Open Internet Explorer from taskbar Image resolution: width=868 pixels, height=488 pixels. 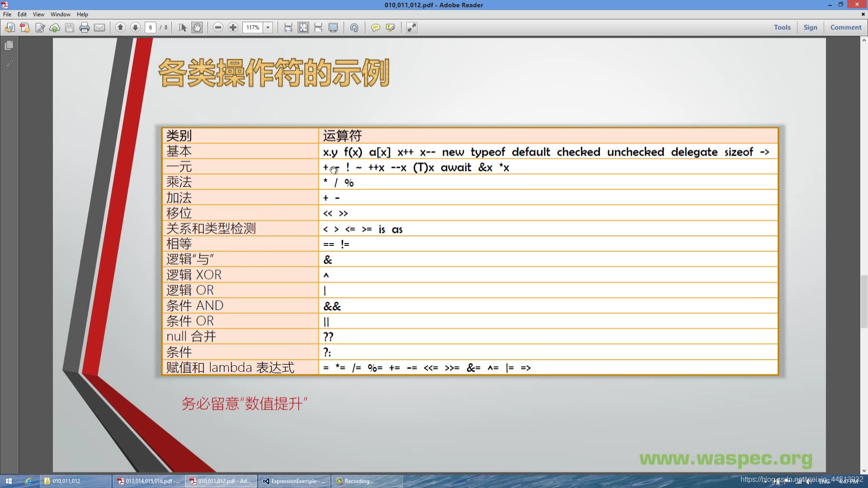pyautogui.click(x=28, y=481)
